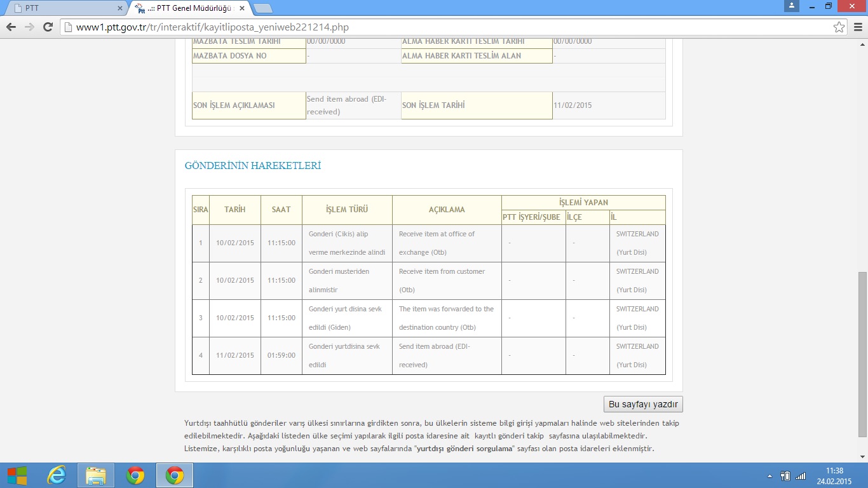The height and width of the screenshot is (488, 868).
Task: Select the GÖNDERİNİN HAREKETLERİ heading
Action: (253, 166)
